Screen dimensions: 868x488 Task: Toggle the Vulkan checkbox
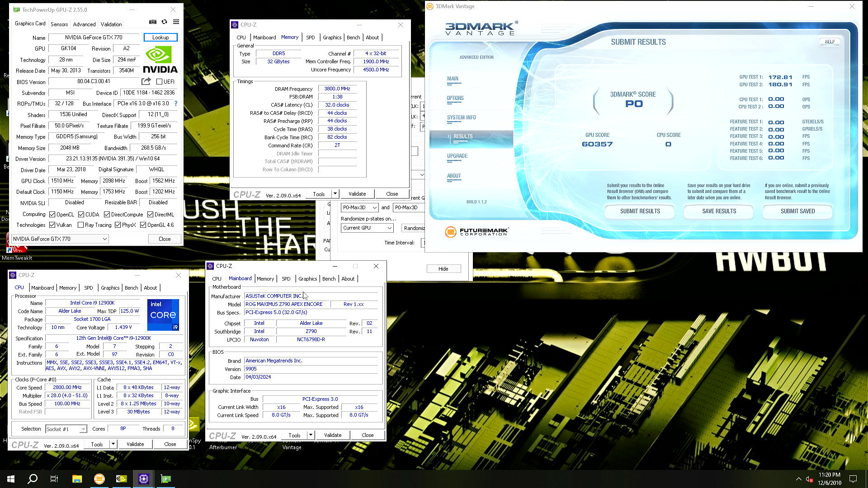(52, 225)
